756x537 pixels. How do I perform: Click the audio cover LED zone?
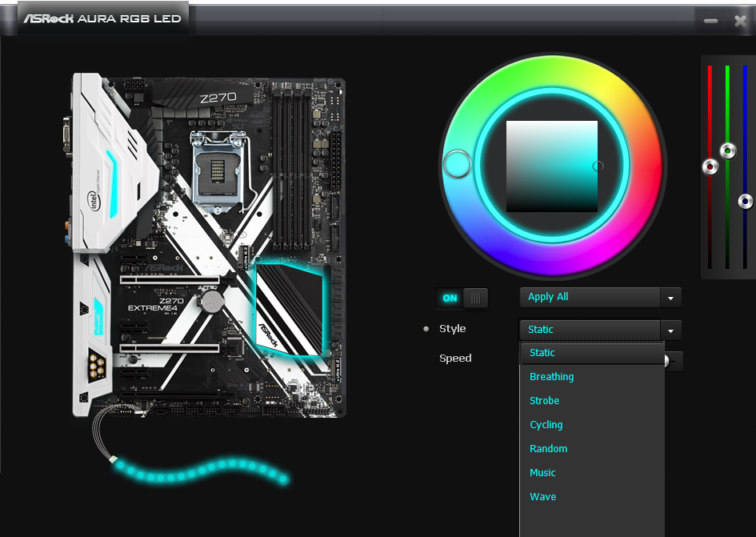[98, 317]
